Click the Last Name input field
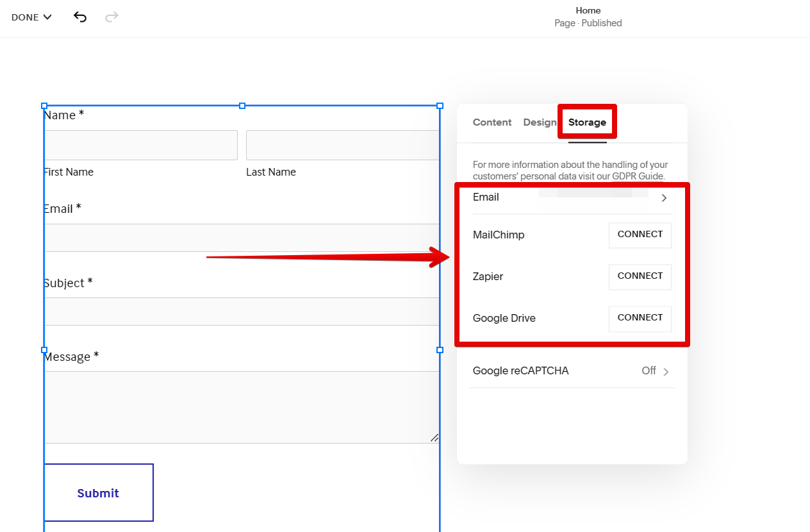 point(343,145)
